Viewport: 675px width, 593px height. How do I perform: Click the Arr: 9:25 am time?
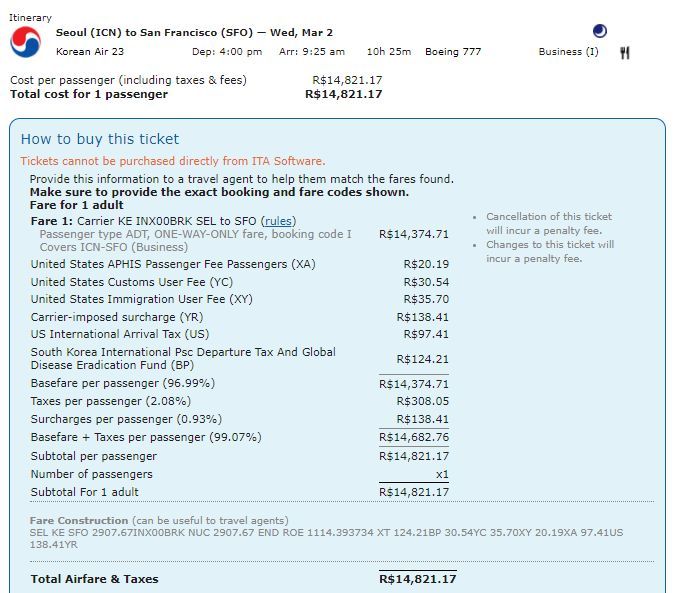(312, 52)
